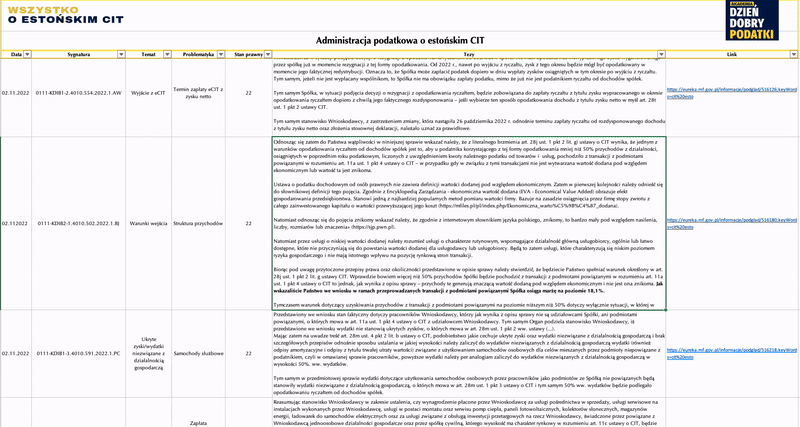This screenshot has width=800, height=427.
Task: Select signature cell 0111-KDIB1-3.4010.591.2022.1.PC
Action: point(79,353)
